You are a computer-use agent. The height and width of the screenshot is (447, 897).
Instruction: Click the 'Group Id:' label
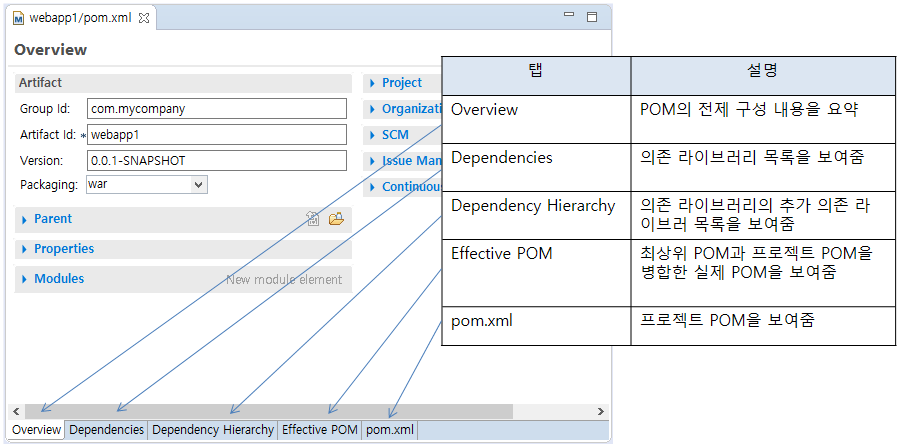point(45,109)
